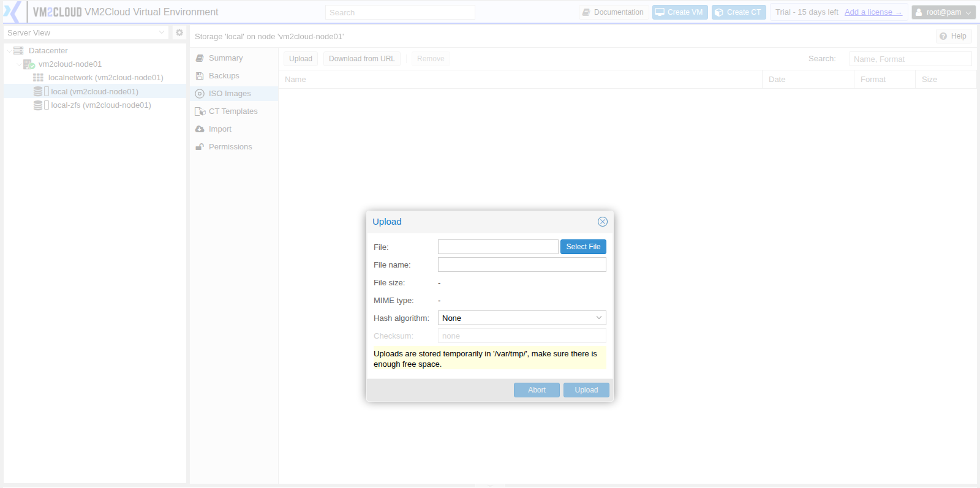Click the Documentation button label

(619, 12)
